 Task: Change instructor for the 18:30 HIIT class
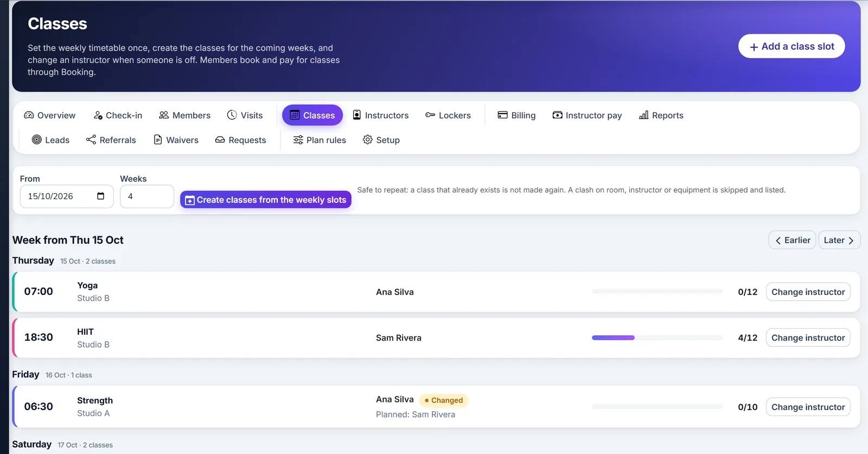808,337
